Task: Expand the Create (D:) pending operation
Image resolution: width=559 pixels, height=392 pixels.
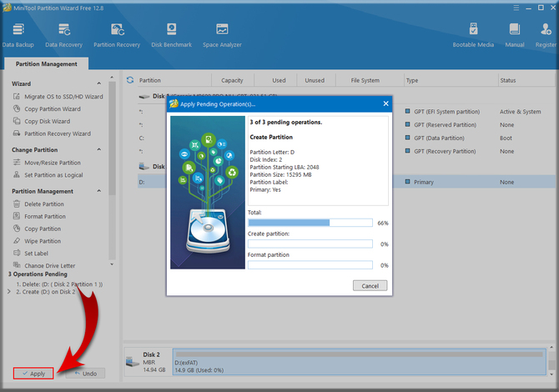Action: point(9,292)
